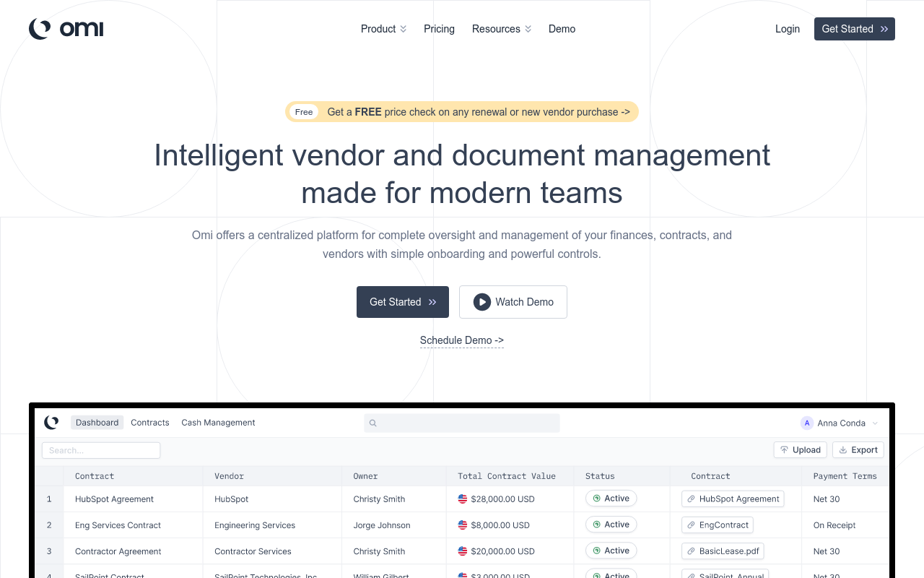
Task: Switch to the Contracts tab
Action: coord(150,423)
